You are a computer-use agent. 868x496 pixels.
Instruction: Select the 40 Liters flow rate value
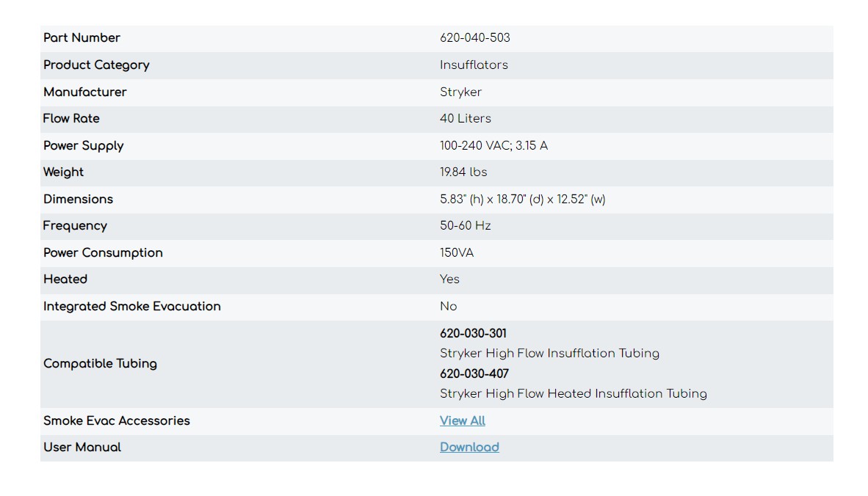[466, 119]
